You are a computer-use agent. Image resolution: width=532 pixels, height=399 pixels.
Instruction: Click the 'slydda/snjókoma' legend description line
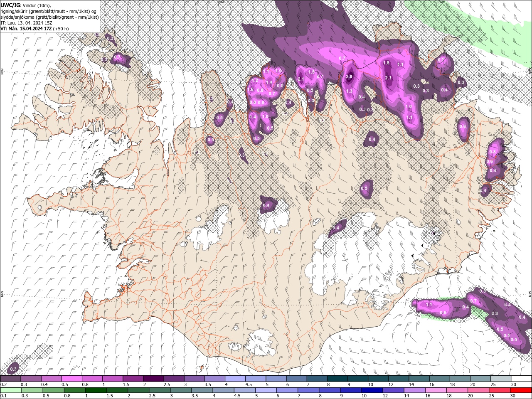pos(49,17)
